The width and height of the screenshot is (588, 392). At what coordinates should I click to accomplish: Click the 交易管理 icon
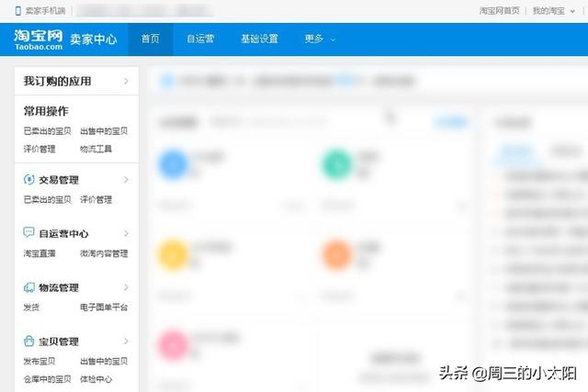[x=28, y=180]
